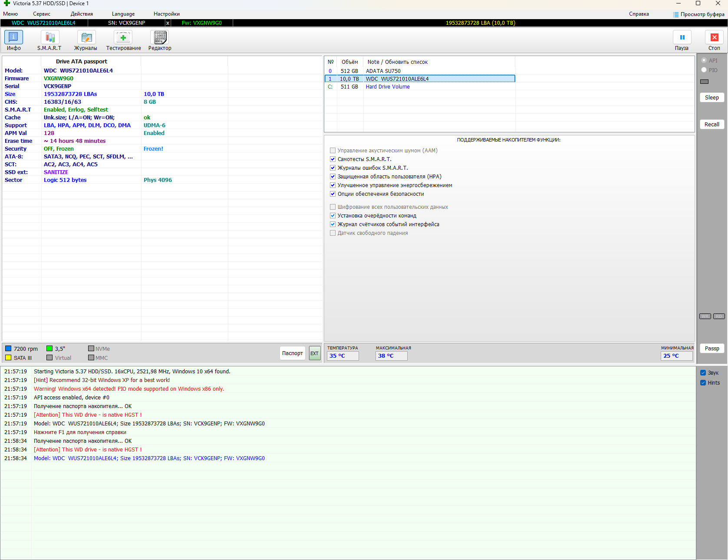Image resolution: width=728 pixels, height=560 pixels.
Task: Click the red Стоп icon
Action: pyautogui.click(x=714, y=37)
